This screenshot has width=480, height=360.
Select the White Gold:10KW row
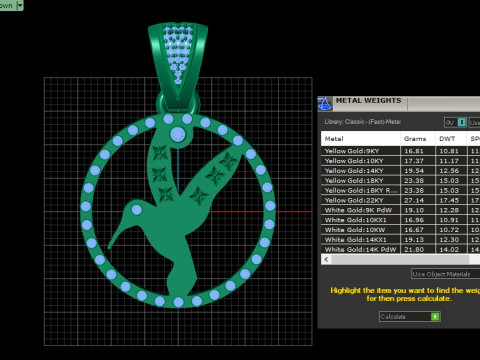(x=400, y=230)
